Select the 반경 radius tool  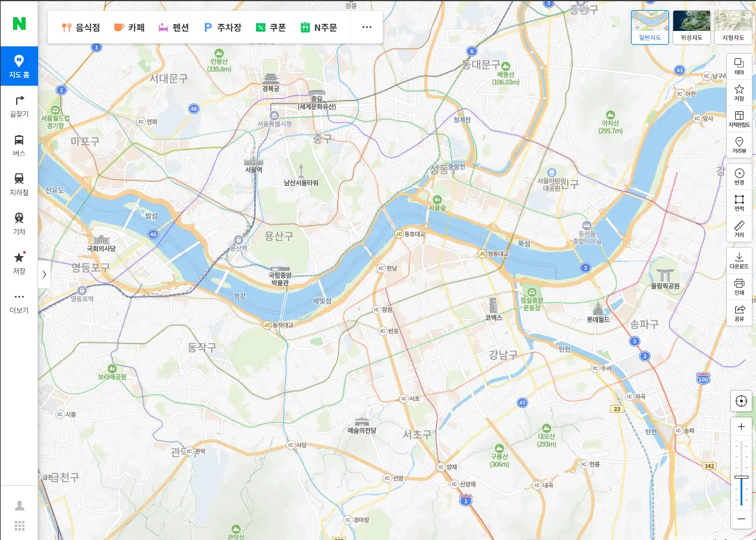coord(739,177)
